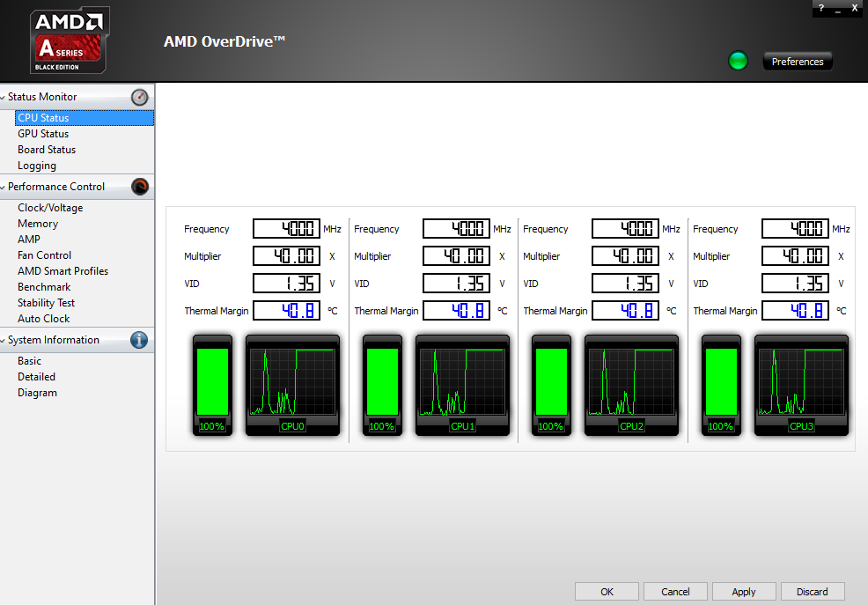
Task: Click the Performance Control speedometer icon
Action: point(140,187)
